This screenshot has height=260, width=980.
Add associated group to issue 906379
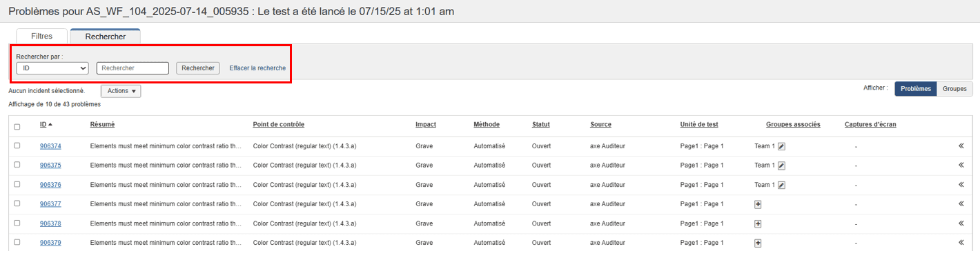point(758,243)
